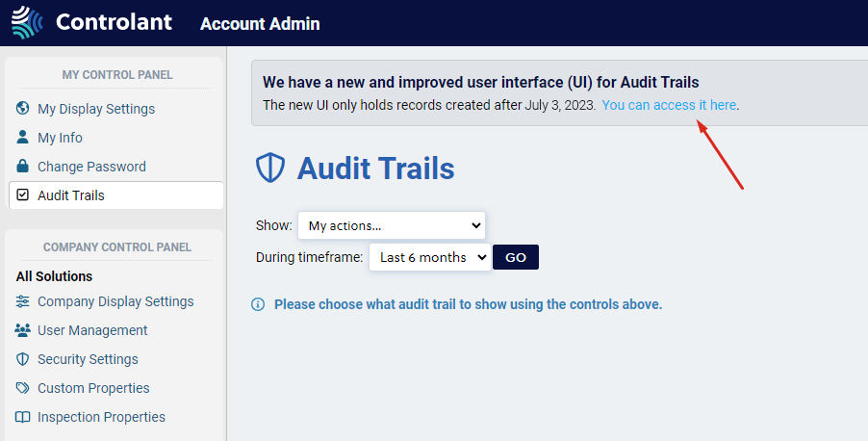The height and width of the screenshot is (441, 868).
Task: Click the padlock icon beside Change Password
Action: click(23, 167)
